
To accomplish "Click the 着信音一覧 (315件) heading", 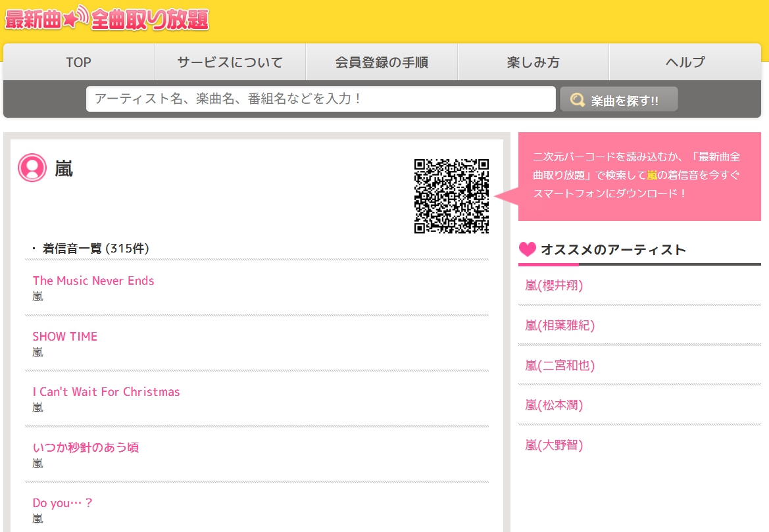I will coord(95,249).
